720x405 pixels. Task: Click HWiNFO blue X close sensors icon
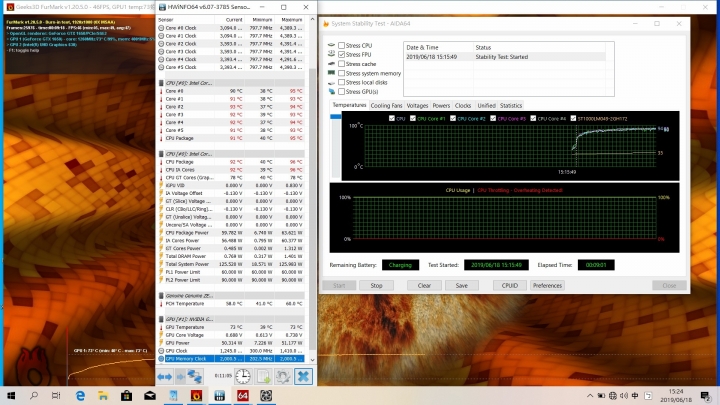[x=303, y=377]
